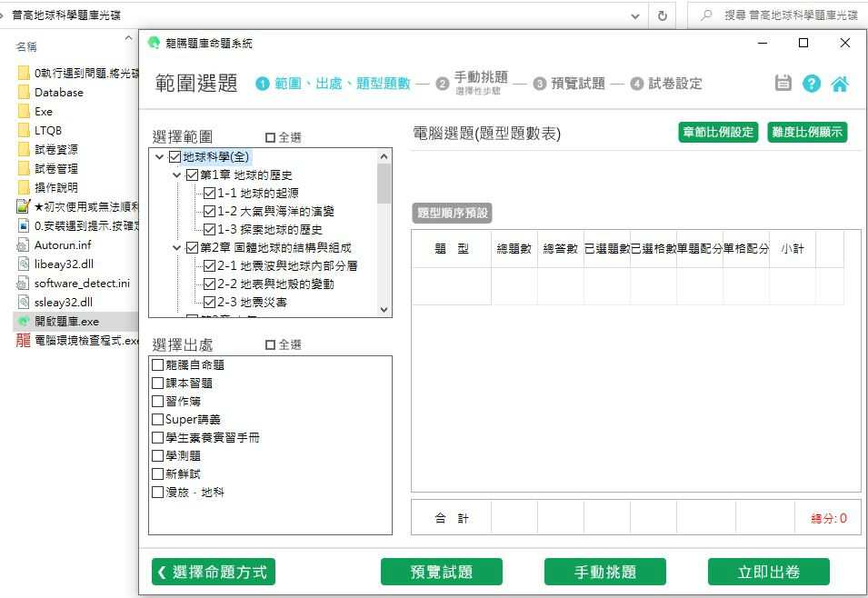The height and width of the screenshot is (598, 868).
Task: Click scope tree scrollbar down arrow
Action: click(384, 310)
